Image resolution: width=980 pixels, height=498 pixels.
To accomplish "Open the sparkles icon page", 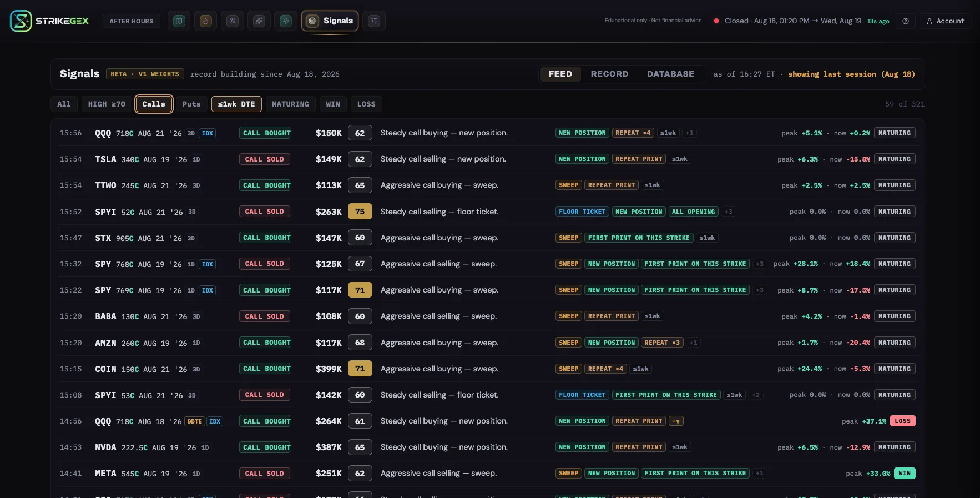I will click(x=259, y=21).
